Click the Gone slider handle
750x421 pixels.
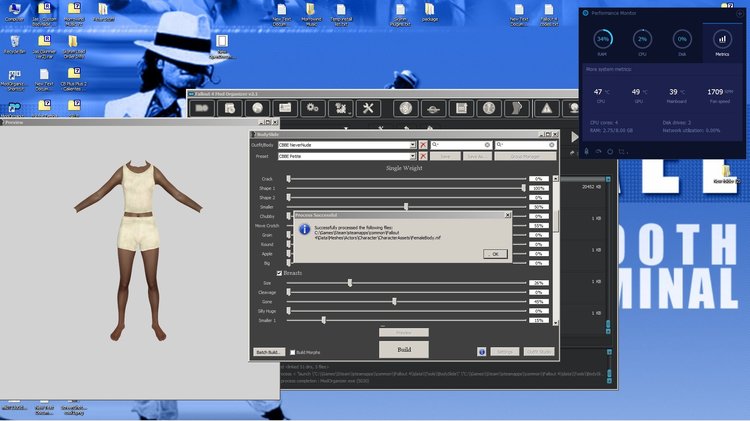[394, 301]
